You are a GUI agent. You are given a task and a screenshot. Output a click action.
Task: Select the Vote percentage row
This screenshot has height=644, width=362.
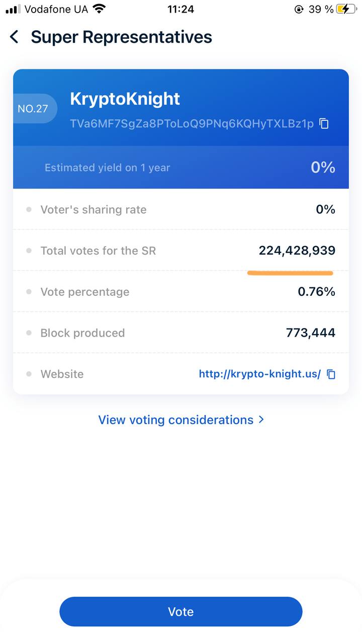(181, 292)
